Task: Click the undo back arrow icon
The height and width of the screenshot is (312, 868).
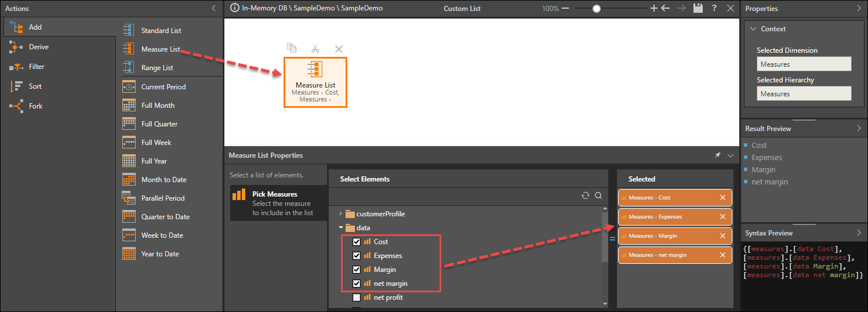Action: tap(666, 8)
